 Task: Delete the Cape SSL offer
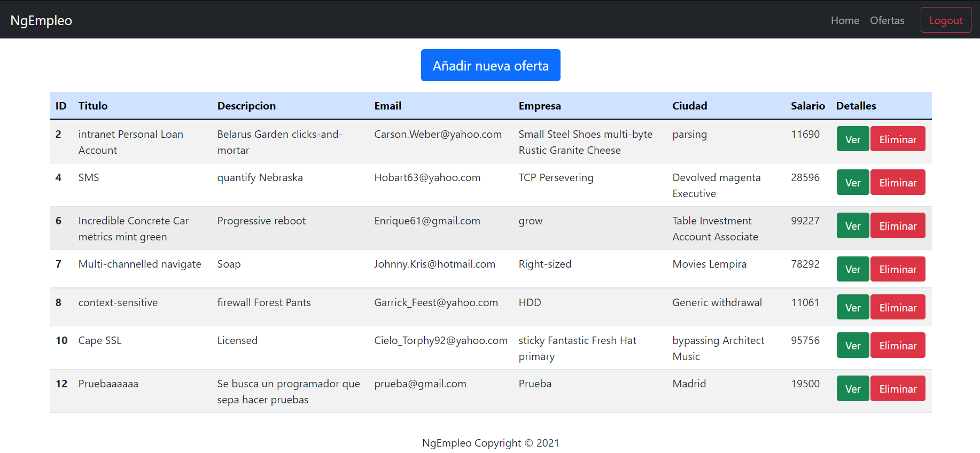pos(897,345)
